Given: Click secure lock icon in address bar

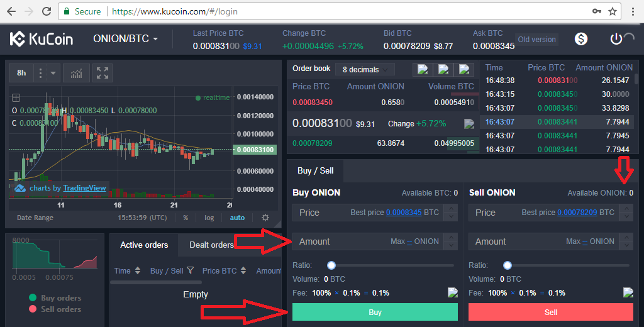Looking at the screenshot, I should coord(67,11).
